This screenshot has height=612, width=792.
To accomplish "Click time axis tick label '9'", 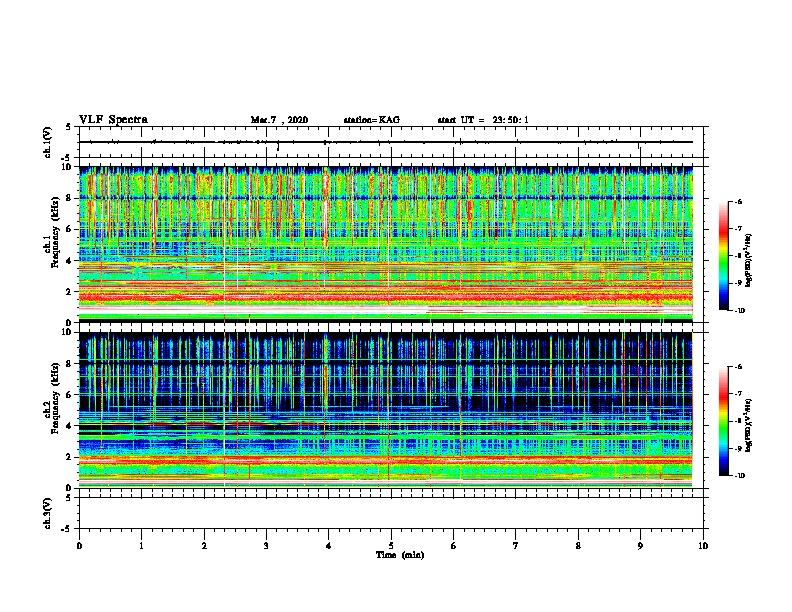I will (x=640, y=546).
